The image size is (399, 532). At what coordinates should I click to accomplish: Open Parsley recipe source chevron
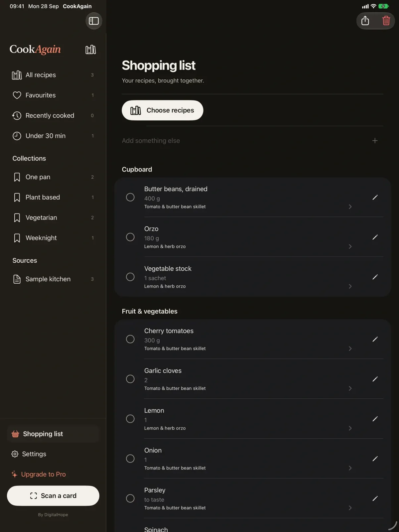pyautogui.click(x=350, y=508)
